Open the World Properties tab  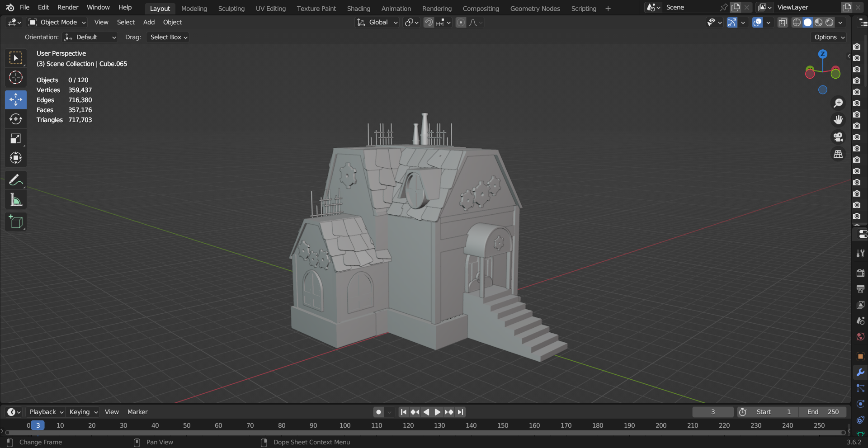[860, 336]
